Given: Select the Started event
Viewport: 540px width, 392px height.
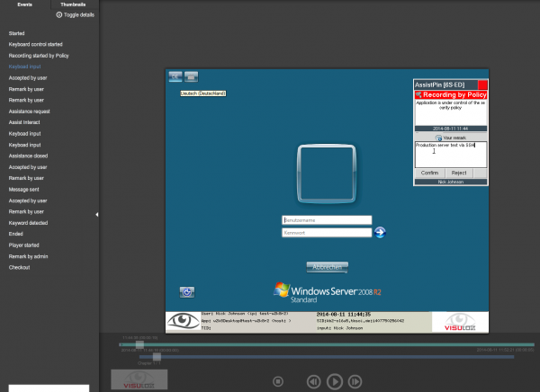Looking at the screenshot, I should click(x=16, y=33).
